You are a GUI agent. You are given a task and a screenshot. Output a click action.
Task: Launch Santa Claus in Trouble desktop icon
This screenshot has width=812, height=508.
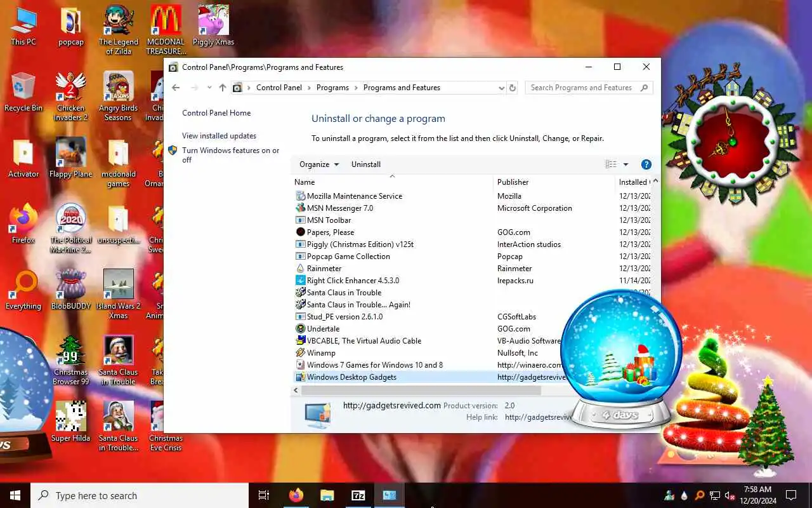point(119,360)
